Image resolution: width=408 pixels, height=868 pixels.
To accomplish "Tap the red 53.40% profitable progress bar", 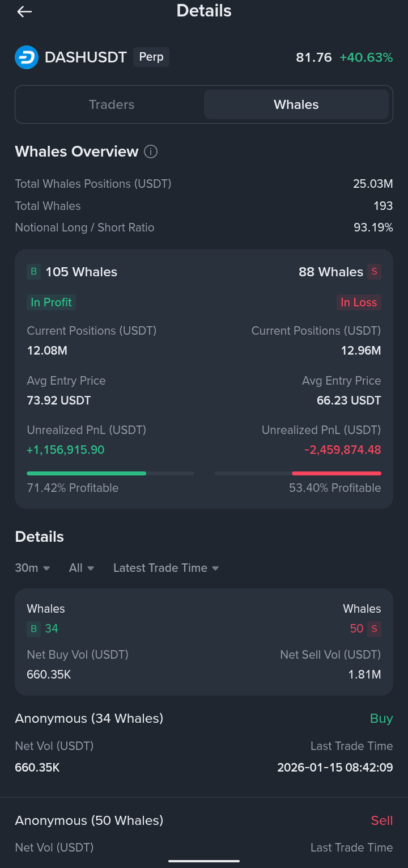I will [297, 473].
